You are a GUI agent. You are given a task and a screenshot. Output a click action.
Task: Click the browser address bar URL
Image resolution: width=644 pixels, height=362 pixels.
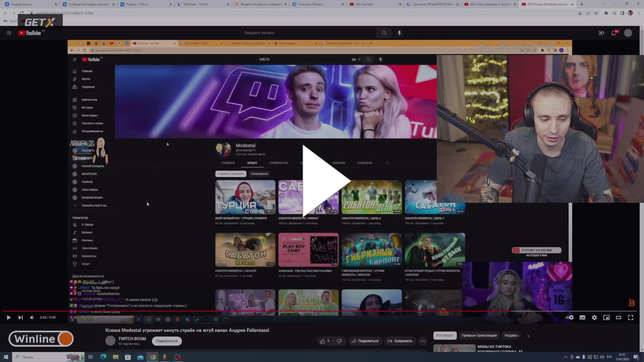(65, 13)
